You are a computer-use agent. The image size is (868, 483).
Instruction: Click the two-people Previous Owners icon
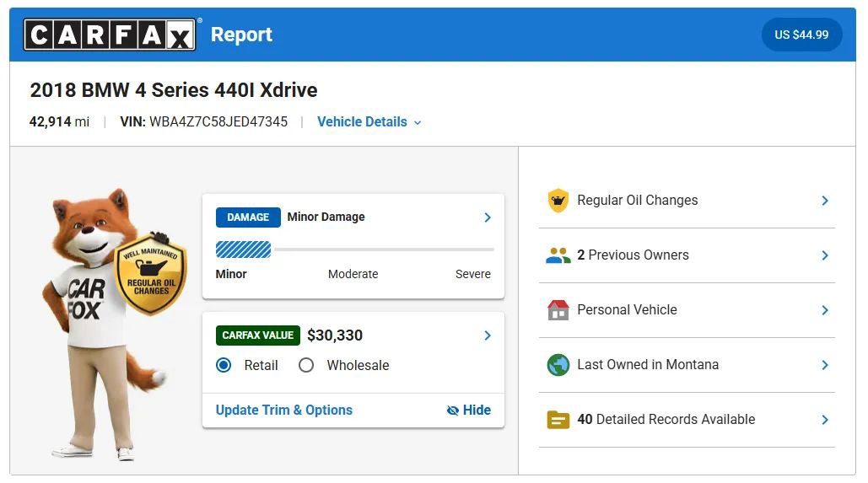point(558,255)
